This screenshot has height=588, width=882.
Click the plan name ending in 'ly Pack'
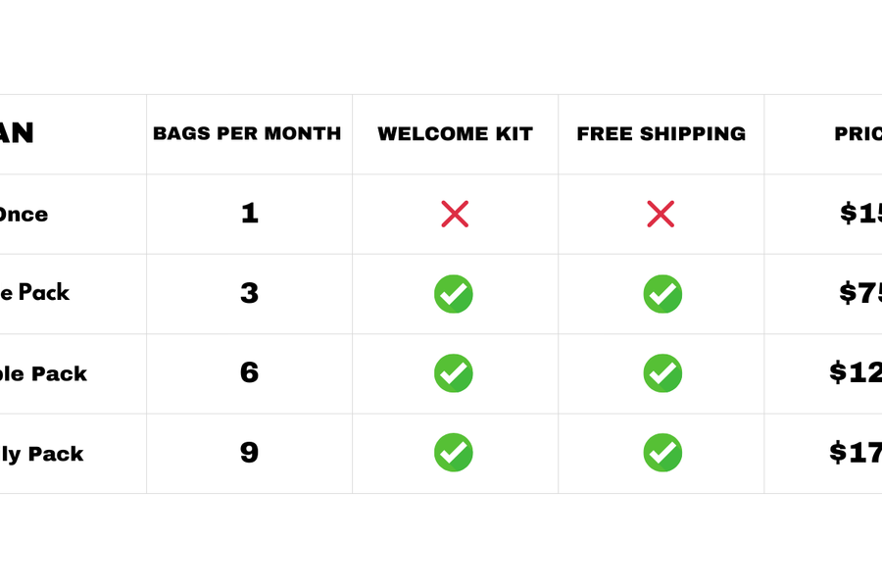coord(41,454)
